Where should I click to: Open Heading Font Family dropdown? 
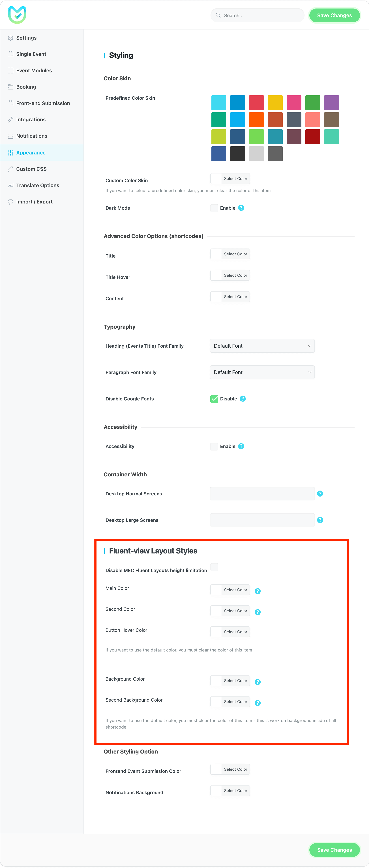[262, 346]
